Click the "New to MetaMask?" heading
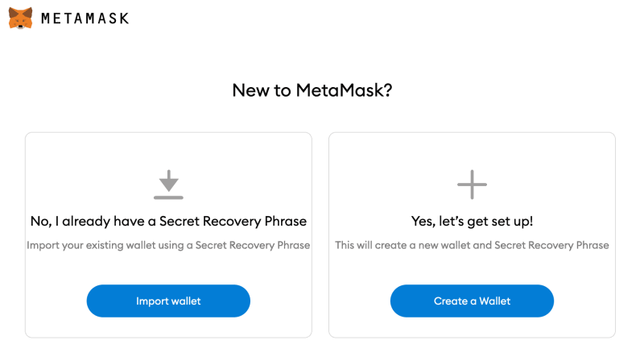This screenshot has height=361, width=644. click(312, 90)
